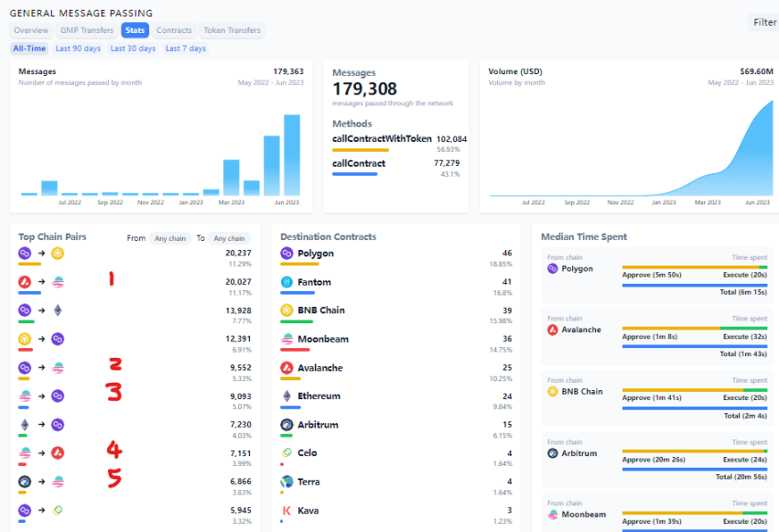779x532 pixels.
Task: Click the Kava icon in Destination Contracts
Action: [287, 511]
